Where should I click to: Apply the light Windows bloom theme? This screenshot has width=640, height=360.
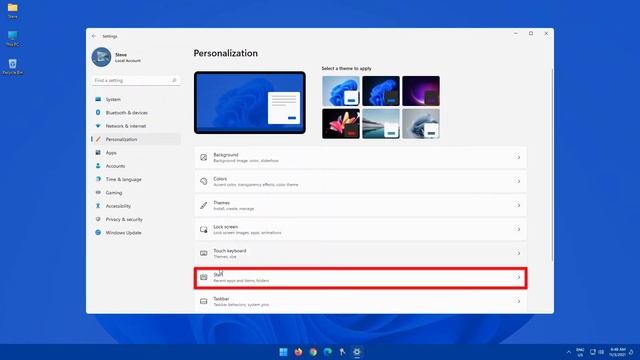pyautogui.click(x=341, y=91)
